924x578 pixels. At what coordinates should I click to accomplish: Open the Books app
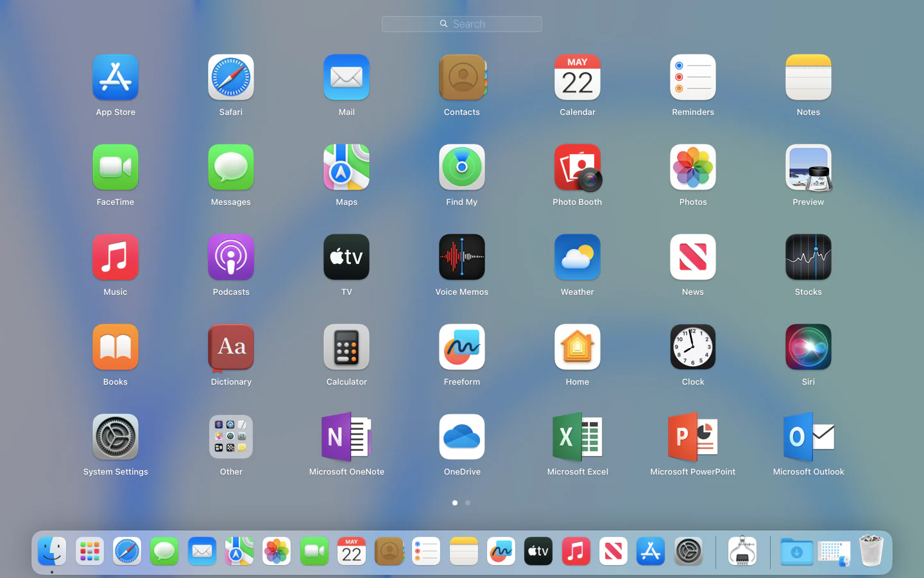[x=116, y=347]
